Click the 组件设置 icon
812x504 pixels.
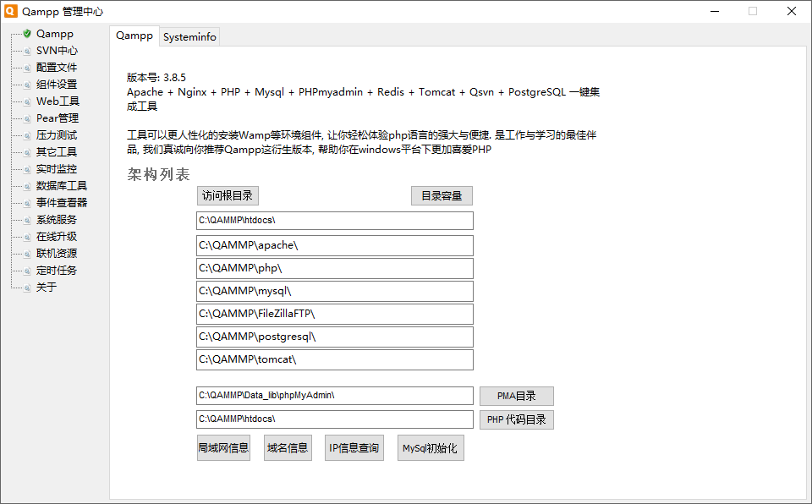[x=26, y=85]
